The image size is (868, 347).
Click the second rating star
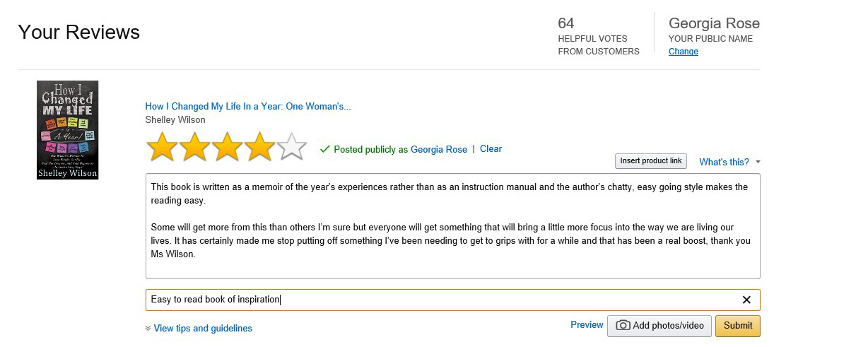(194, 148)
